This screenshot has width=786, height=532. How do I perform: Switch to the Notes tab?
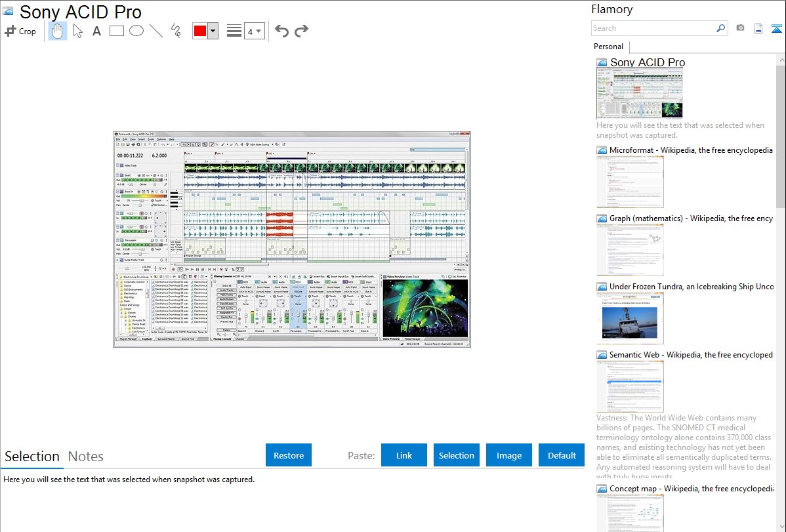86,457
